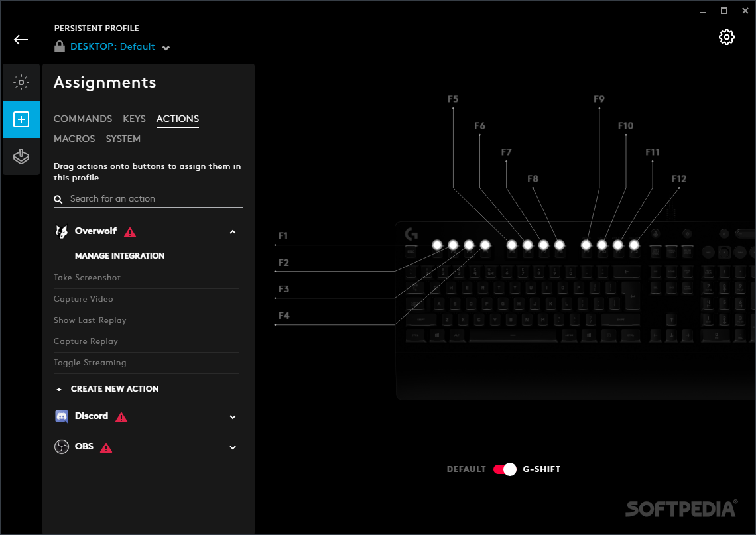Click the OBS logo icon
Screen dimensions: 756x535
[x=61, y=447]
